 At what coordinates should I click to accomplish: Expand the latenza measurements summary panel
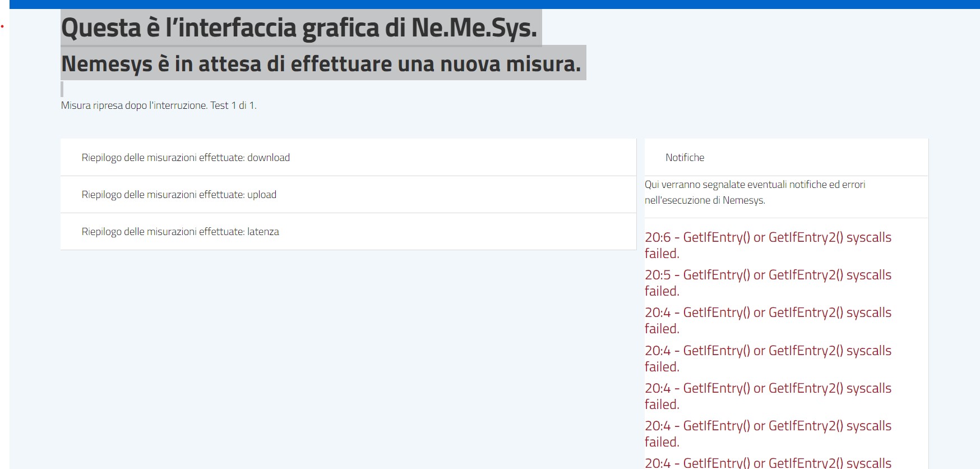348,232
